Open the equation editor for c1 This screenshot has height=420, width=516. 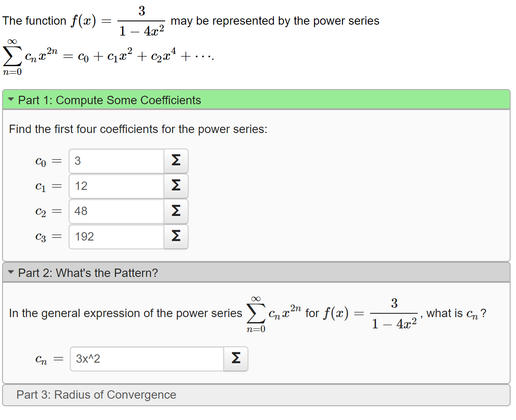pos(176,186)
